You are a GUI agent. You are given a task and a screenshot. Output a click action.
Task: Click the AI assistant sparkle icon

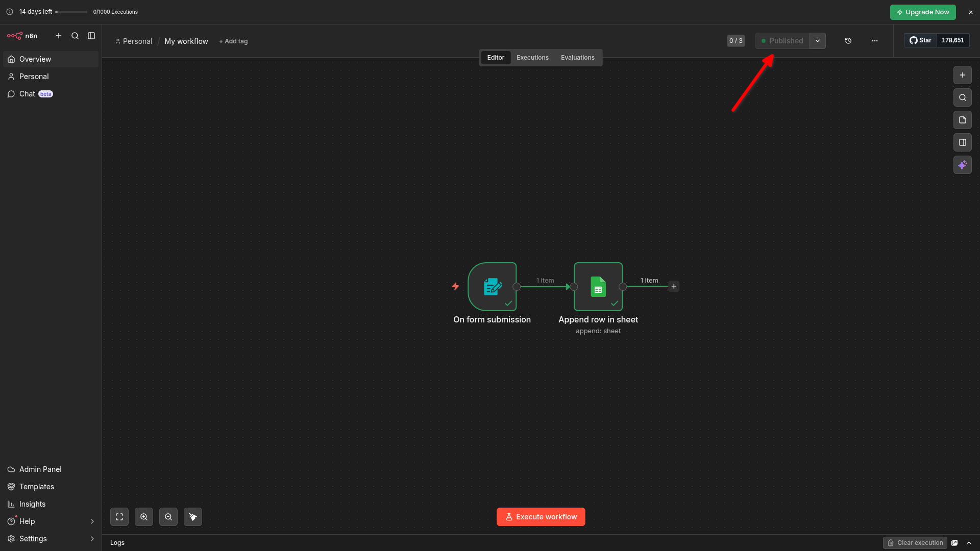pos(962,165)
